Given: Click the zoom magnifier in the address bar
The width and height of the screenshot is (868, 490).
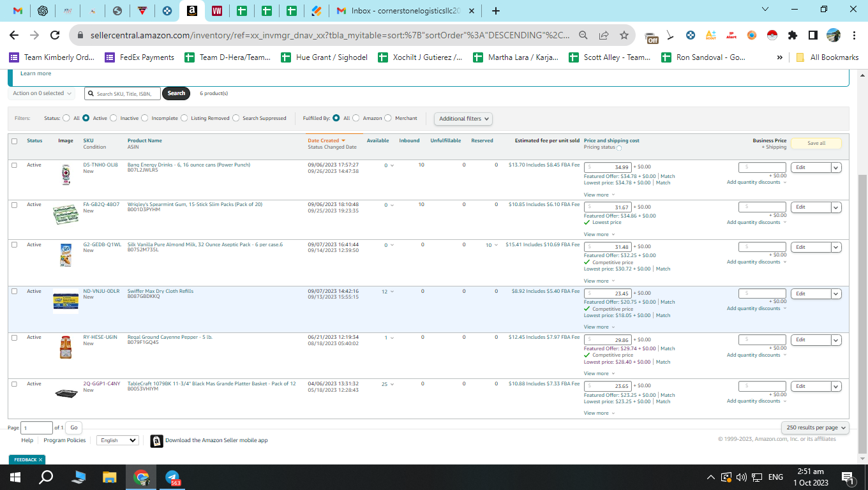Looking at the screenshot, I should click(x=583, y=36).
